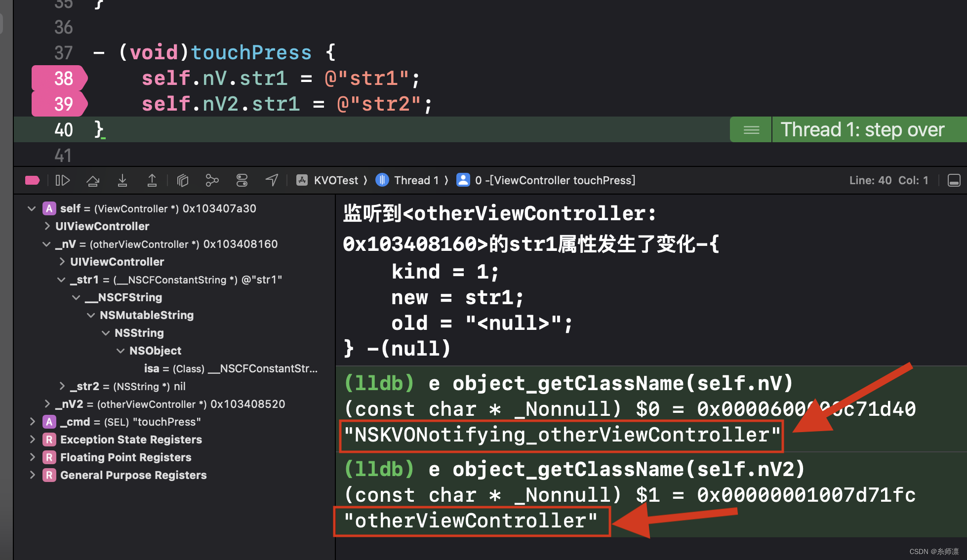Viewport: 967px width, 560px height.
Task: Open the debug view hierarchy icon
Action: tap(183, 180)
